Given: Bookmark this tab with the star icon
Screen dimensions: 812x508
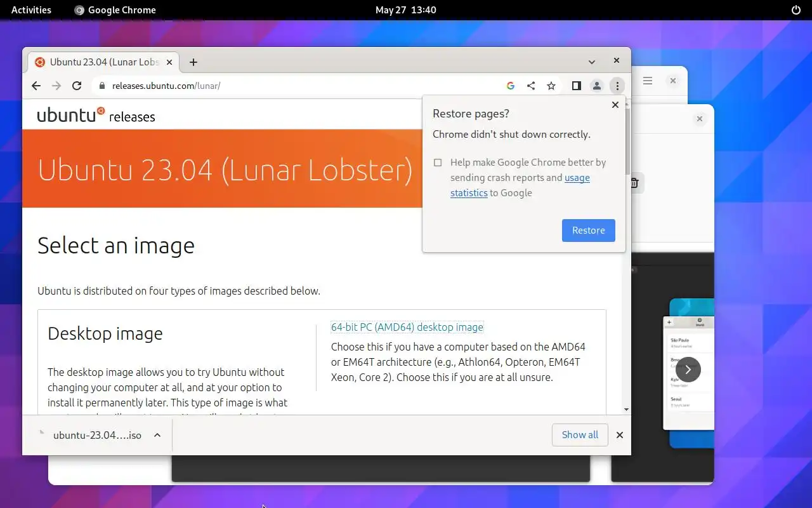Looking at the screenshot, I should click(x=551, y=86).
